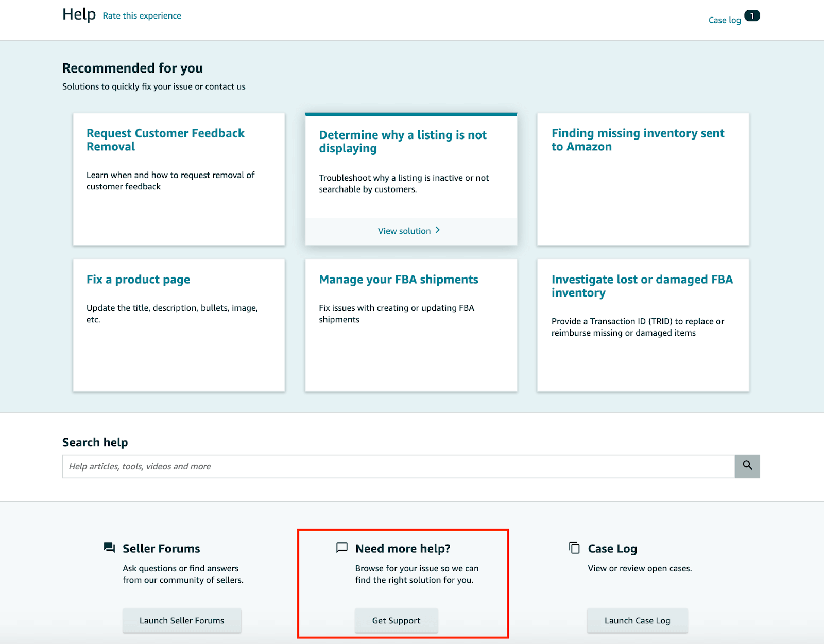Click the help search input field

pyautogui.click(x=397, y=466)
